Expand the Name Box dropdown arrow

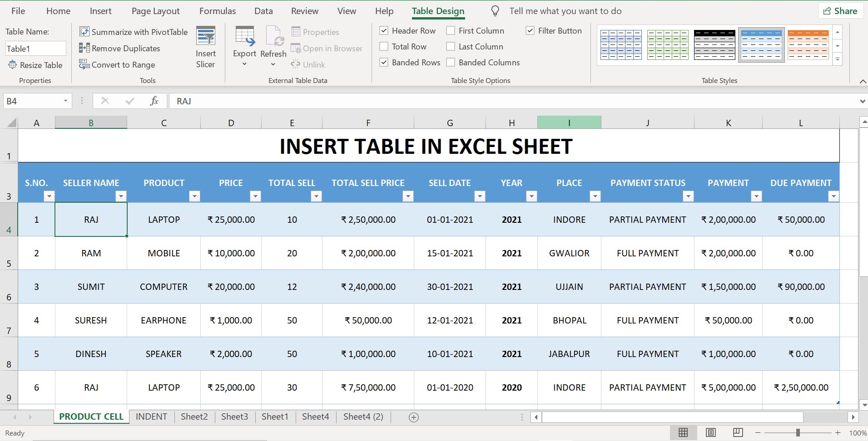coord(65,101)
